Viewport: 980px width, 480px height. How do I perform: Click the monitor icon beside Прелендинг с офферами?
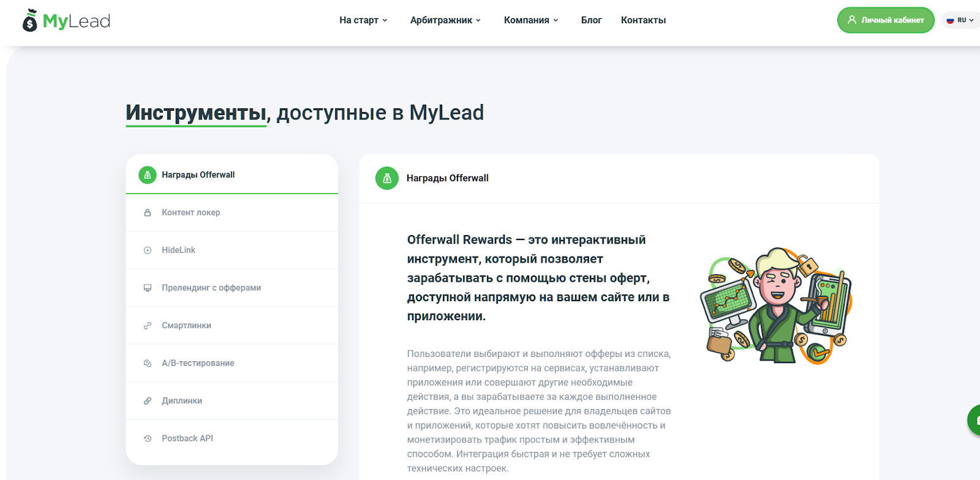pyautogui.click(x=147, y=288)
